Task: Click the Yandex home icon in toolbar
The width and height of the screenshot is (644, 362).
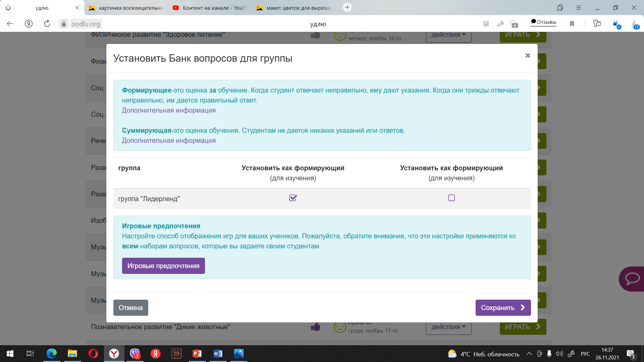Action: [29, 24]
